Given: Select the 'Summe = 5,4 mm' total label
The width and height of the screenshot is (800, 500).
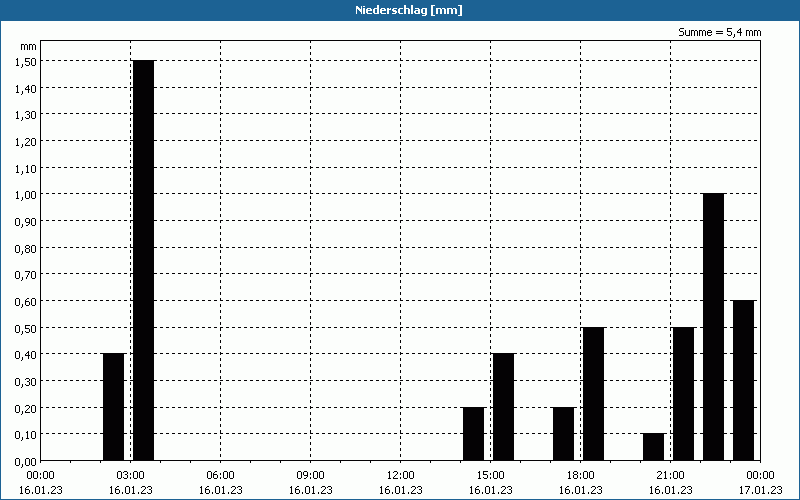Looking at the screenshot, I should 719,32.
